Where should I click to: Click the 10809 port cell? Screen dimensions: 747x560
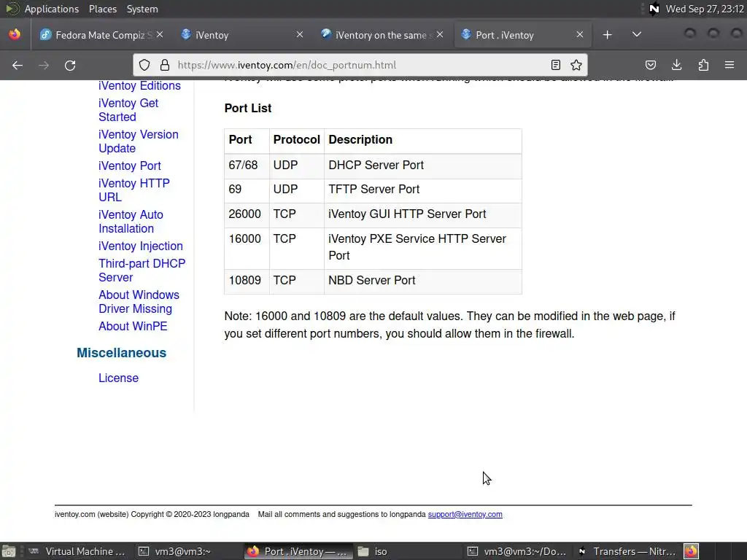[x=245, y=280]
